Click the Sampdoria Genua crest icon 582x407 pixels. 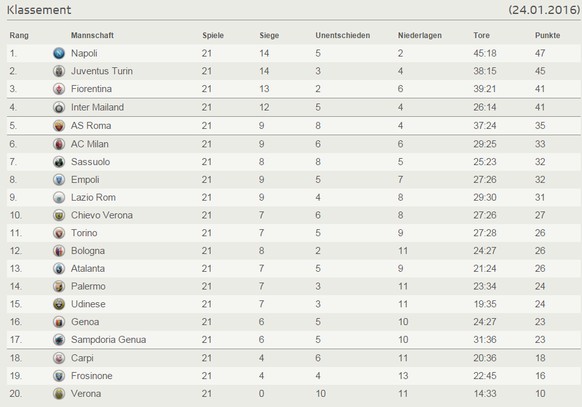coord(59,339)
